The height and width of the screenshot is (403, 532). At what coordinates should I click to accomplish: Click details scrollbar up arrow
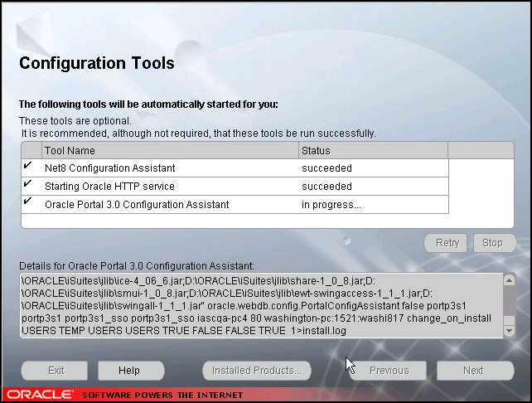click(x=509, y=280)
